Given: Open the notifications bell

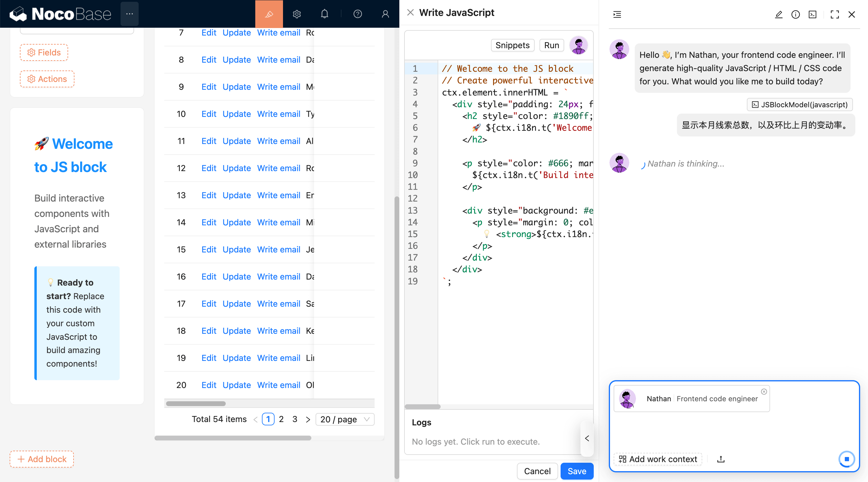Looking at the screenshot, I should (324, 14).
